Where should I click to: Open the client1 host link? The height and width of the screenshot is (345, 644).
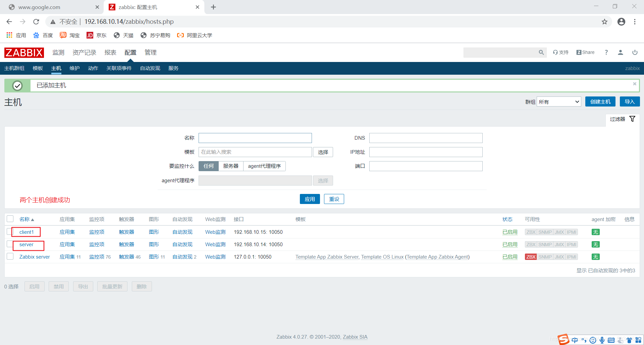tap(26, 232)
